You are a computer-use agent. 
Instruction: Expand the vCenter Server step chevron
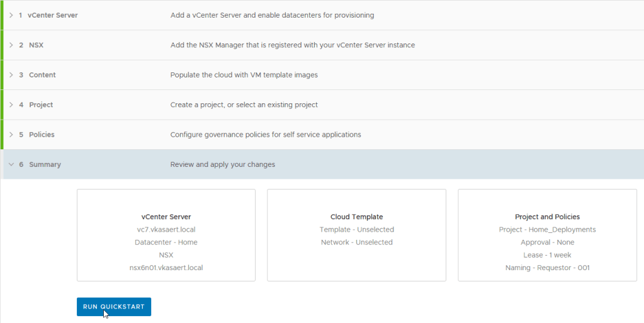[x=11, y=15]
